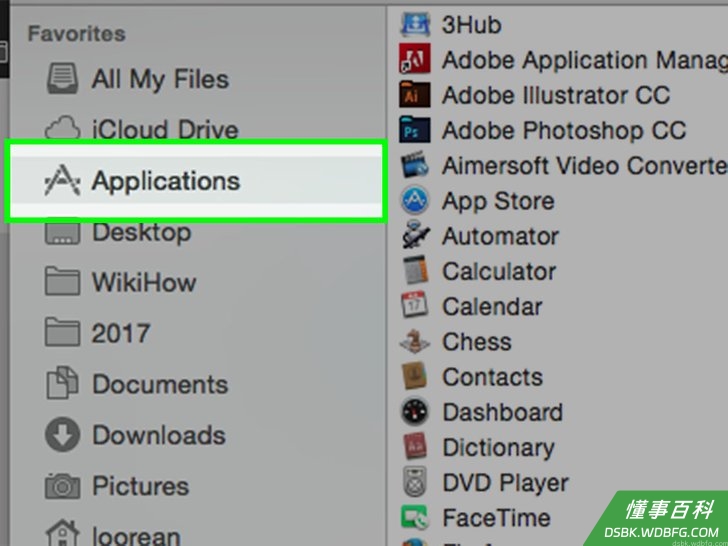Click the Adobe Illustrator CC icon

(415, 94)
